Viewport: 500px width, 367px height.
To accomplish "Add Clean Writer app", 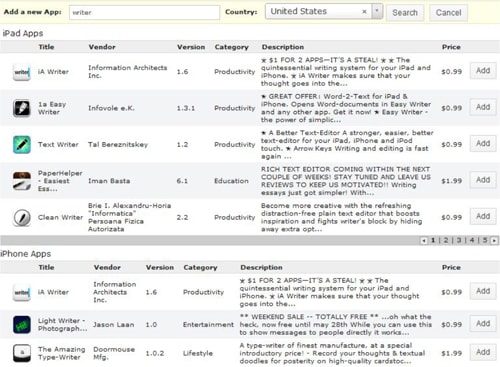I will tap(483, 216).
